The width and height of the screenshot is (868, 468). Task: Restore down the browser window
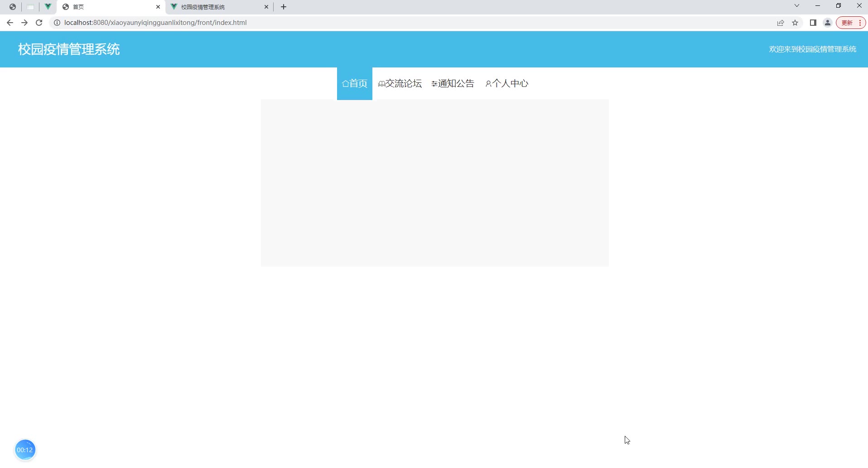(x=839, y=6)
